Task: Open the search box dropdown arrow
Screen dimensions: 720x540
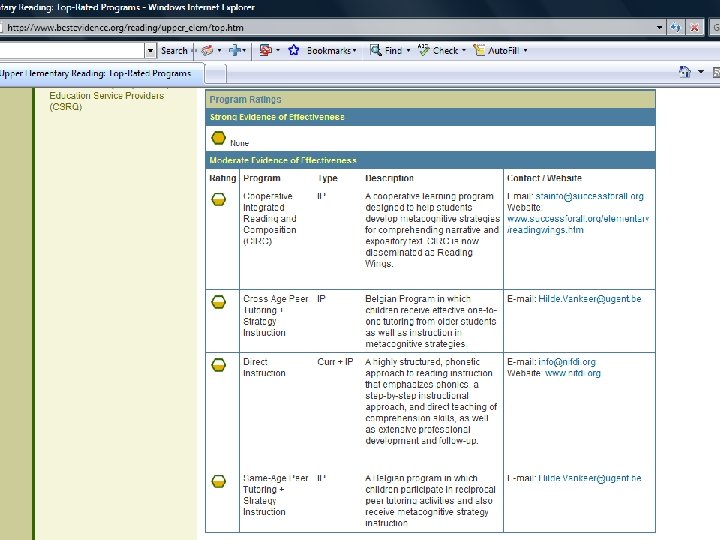Action: (x=150, y=51)
